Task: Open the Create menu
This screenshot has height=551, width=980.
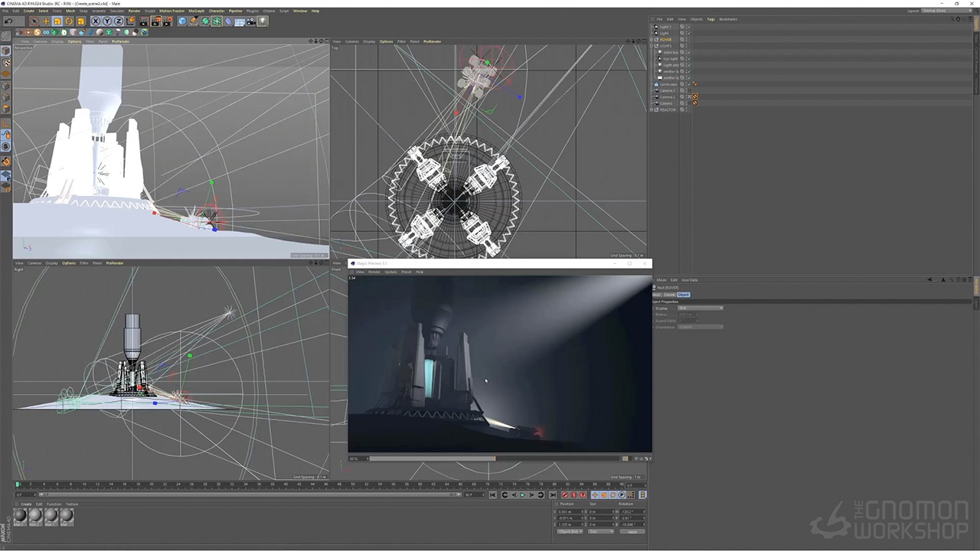Action: coord(29,11)
